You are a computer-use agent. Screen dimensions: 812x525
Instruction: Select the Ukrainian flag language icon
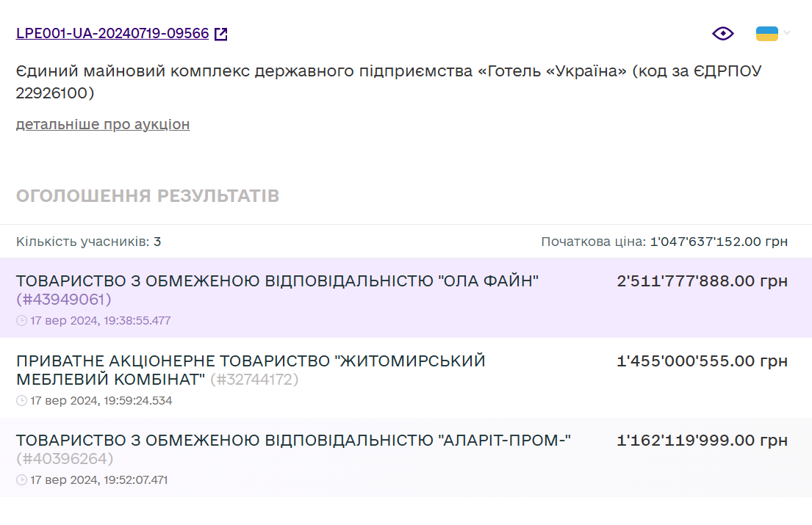766,32
